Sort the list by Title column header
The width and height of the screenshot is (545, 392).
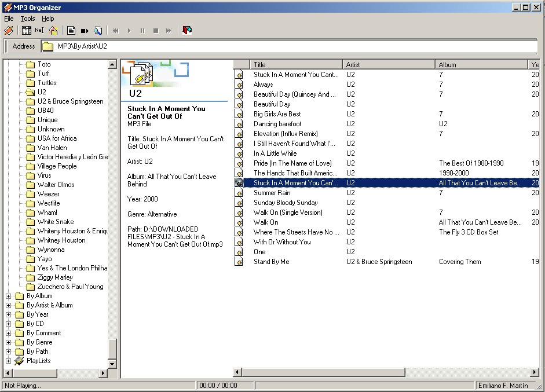(x=296, y=65)
